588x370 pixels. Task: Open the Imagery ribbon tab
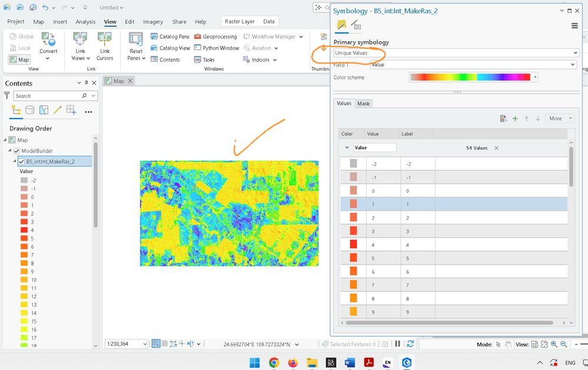coord(153,22)
